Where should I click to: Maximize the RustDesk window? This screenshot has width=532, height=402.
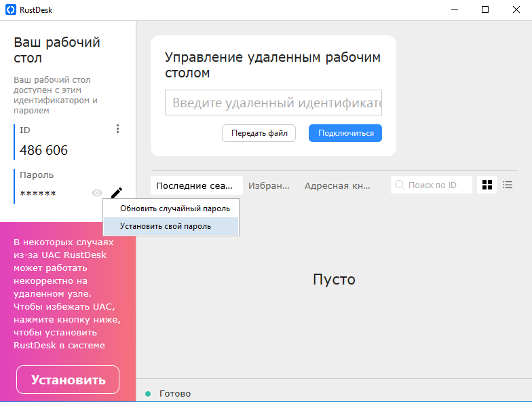[485, 10]
